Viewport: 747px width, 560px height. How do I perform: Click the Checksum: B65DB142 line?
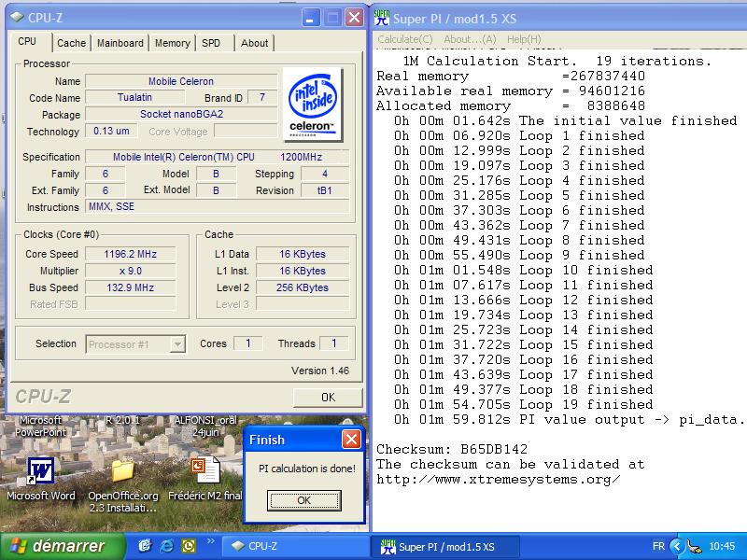click(452, 449)
